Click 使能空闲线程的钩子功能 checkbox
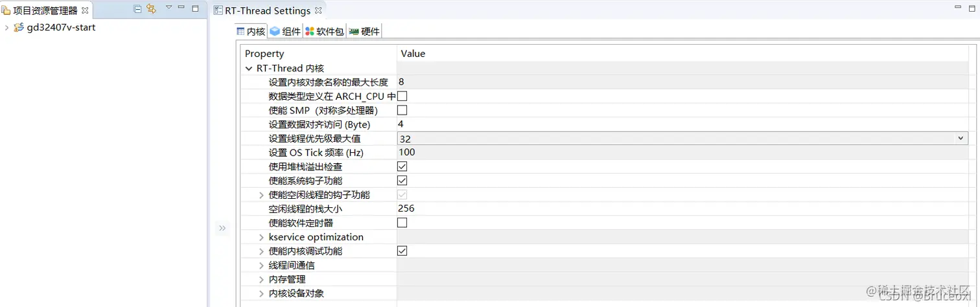 click(x=402, y=194)
